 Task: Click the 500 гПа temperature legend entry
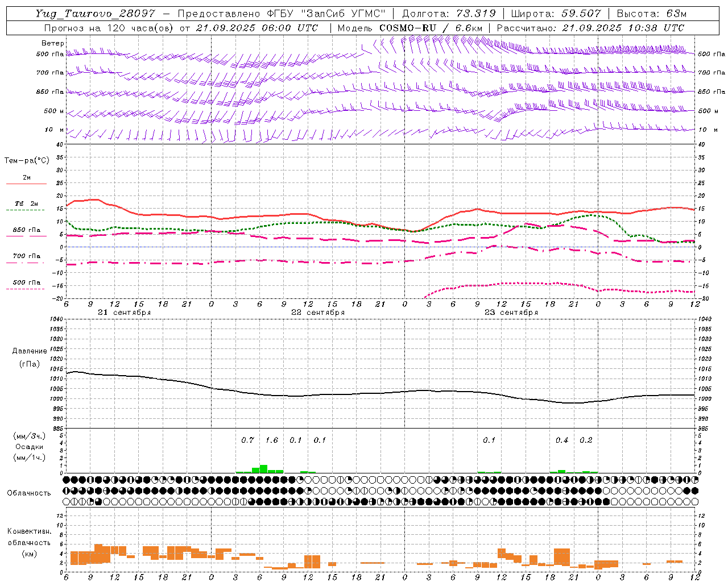(x=27, y=282)
